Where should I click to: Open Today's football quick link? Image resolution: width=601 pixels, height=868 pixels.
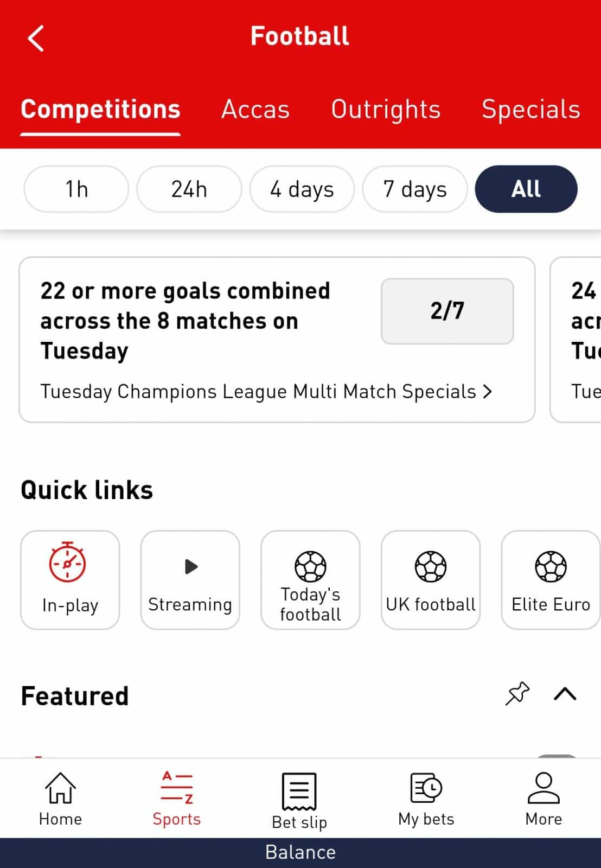(310, 580)
